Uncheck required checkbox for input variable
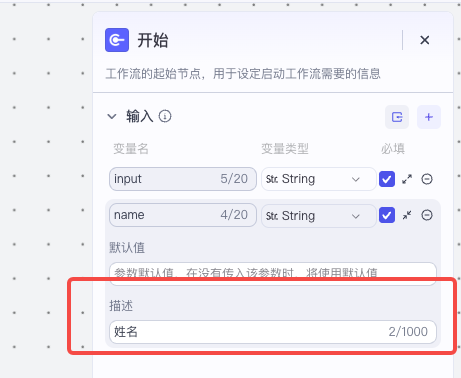461x378 pixels. [387, 179]
